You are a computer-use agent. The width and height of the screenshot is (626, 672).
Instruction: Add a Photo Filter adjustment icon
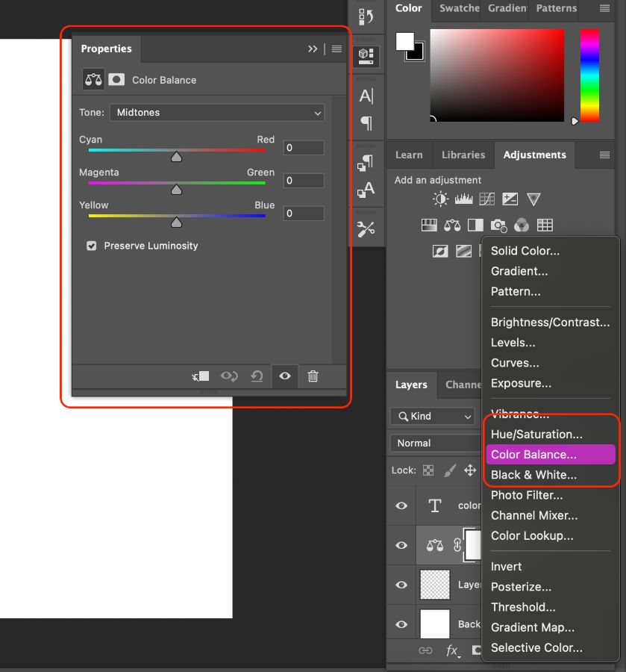coord(499,225)
